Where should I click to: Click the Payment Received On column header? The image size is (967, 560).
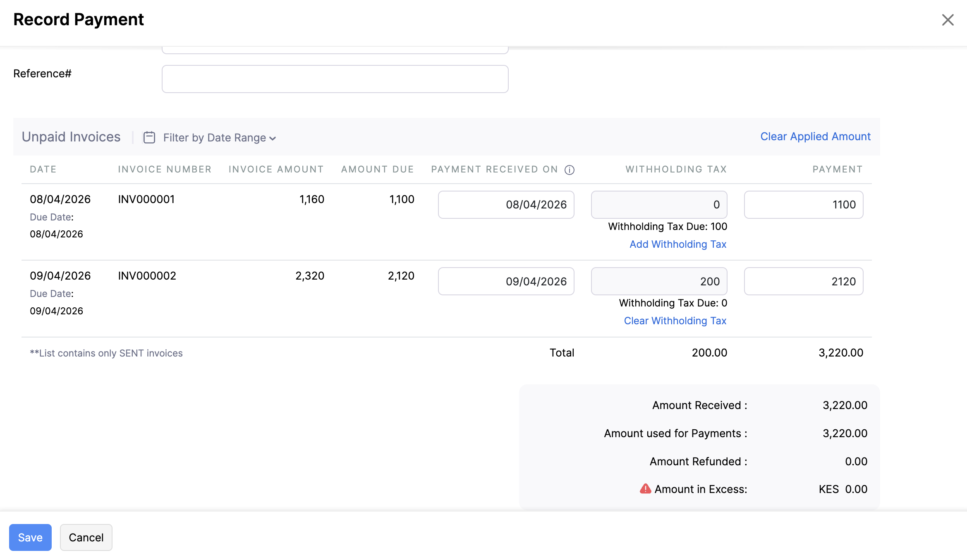(495, 170)
